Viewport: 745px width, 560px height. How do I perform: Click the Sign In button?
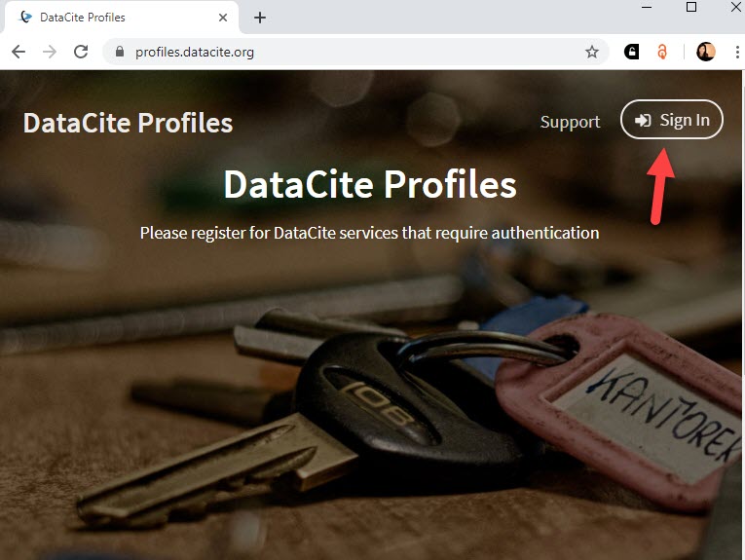[x=671, y=120]
